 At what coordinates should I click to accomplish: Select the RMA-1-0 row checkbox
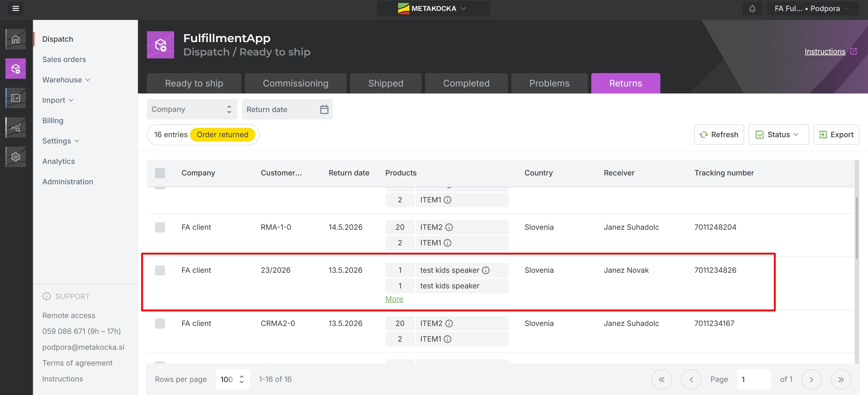160,227
